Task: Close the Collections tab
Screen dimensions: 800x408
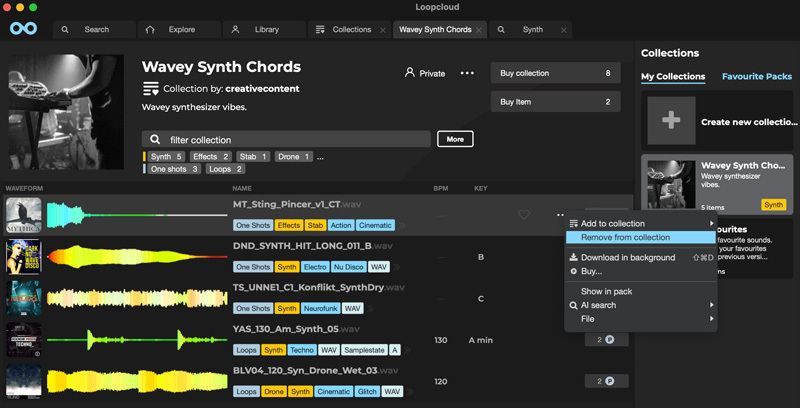Action: click(x=383, y=30)
